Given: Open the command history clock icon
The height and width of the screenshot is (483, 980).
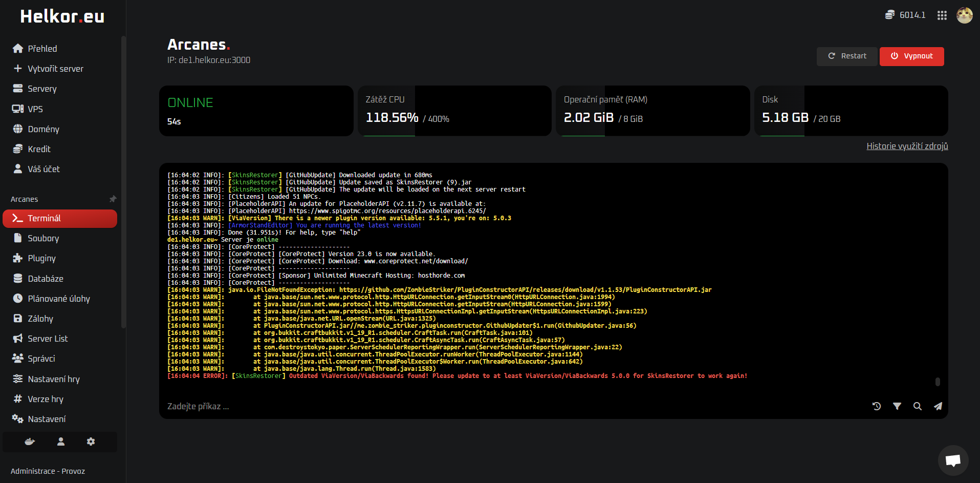Looking at the screenshot, I should 876,406.
